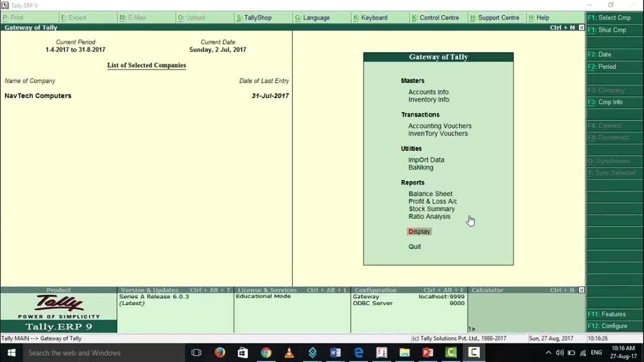Choose Import Data under Utilities

[x=426, y=160]
